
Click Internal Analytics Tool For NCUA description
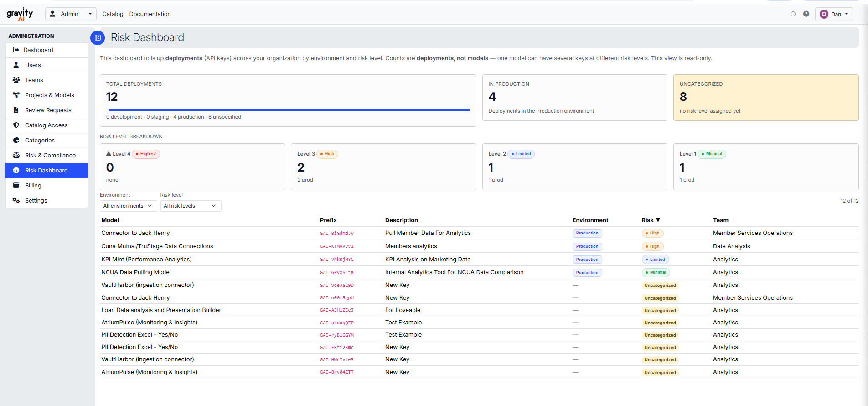454,272
